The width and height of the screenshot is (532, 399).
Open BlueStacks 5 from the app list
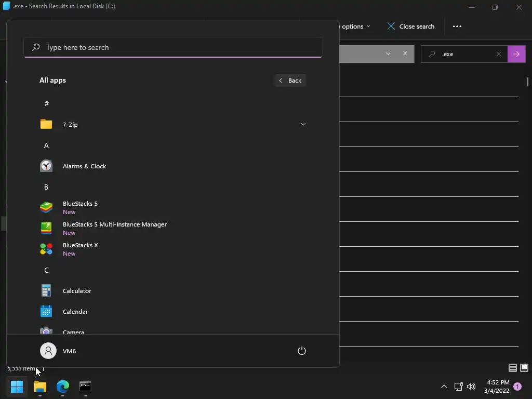[172, 207]
